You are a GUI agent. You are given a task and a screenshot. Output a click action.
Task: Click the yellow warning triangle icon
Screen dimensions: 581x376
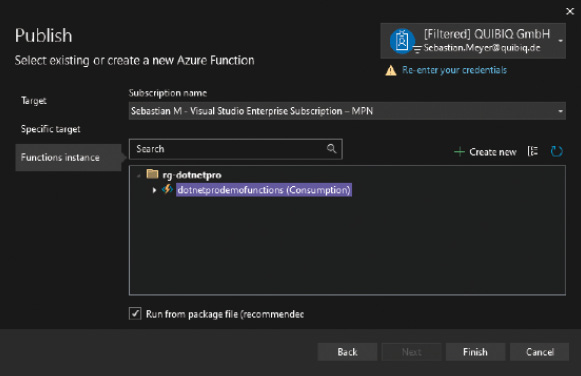391,70
